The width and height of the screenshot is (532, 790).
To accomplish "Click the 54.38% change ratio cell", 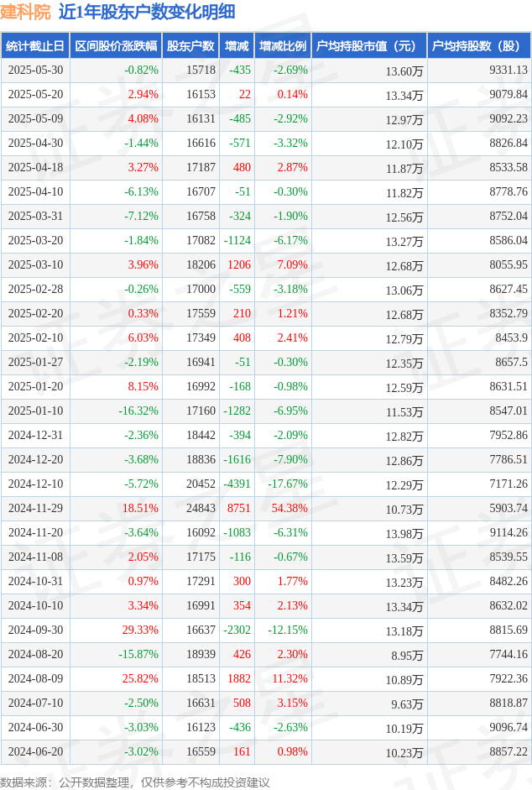I will (289, 509).
